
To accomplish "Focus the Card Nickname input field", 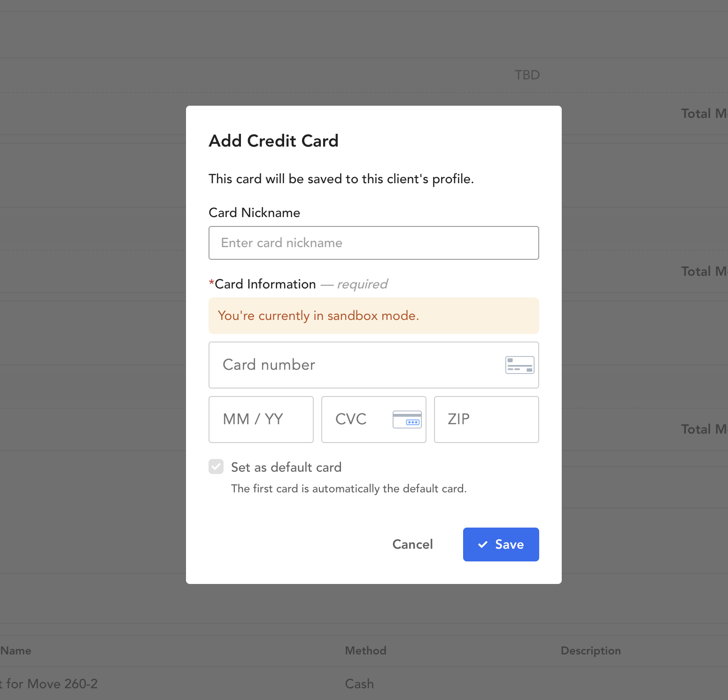I will [x=374, y=243].
